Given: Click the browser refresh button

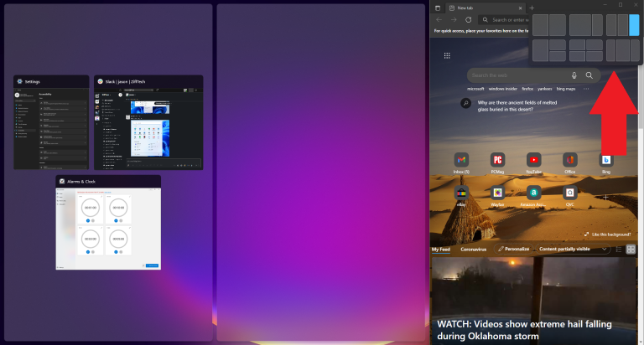Looking at the screenshot, I should (468, 20).
